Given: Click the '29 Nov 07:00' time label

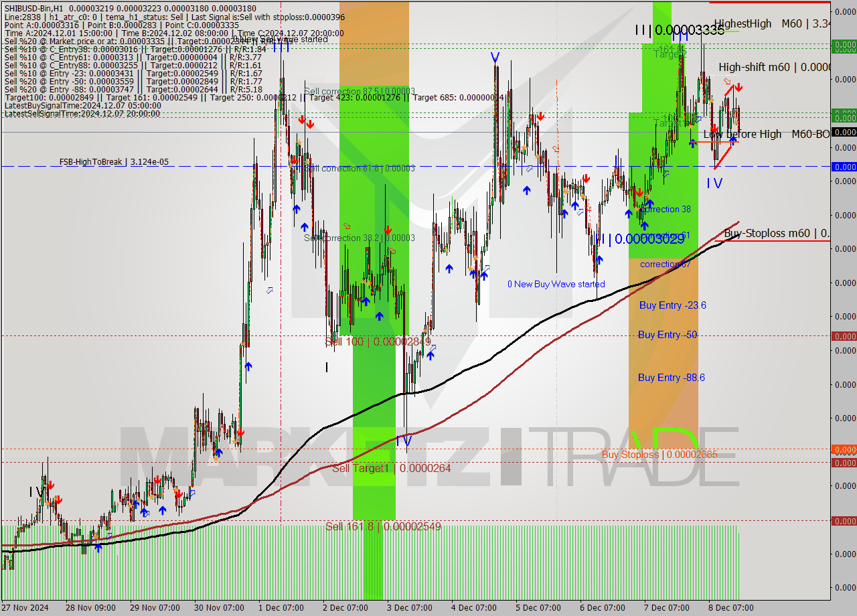Looking at the screenshot, I should point(155,607).
